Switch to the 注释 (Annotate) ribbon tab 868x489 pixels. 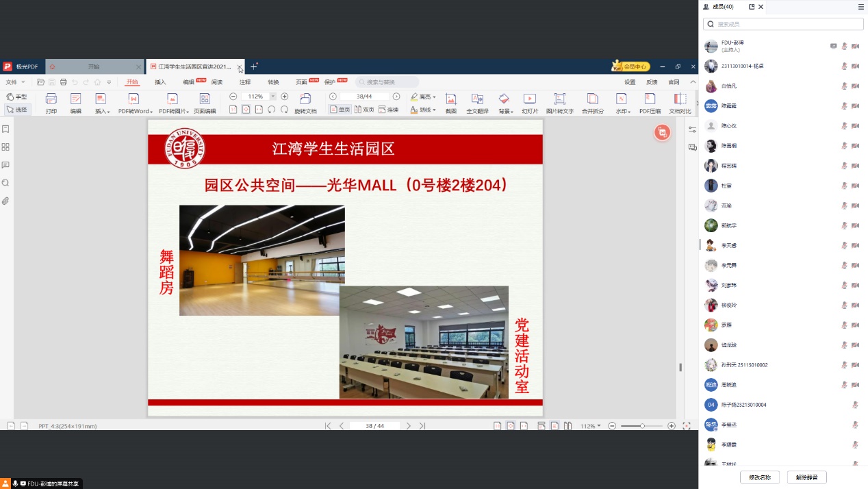tap(245, 82)
